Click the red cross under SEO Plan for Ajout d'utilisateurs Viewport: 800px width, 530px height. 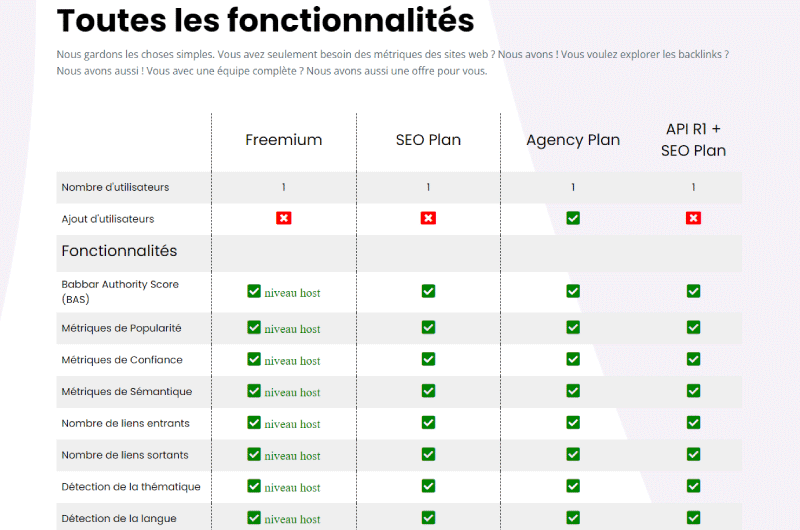tap(428, 218)
